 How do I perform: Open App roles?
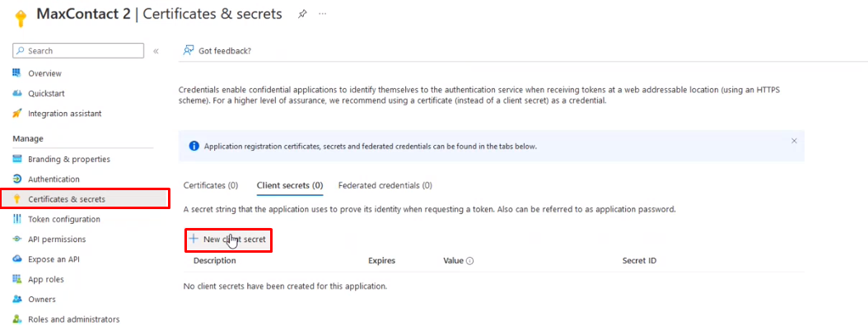(46, 280)
